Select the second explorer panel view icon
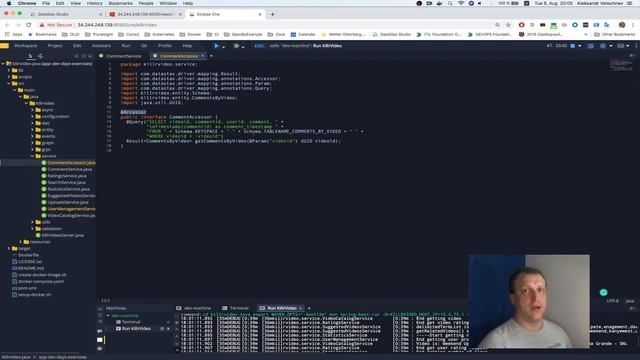This screenshot has width=640, height=360. (40, 56)
